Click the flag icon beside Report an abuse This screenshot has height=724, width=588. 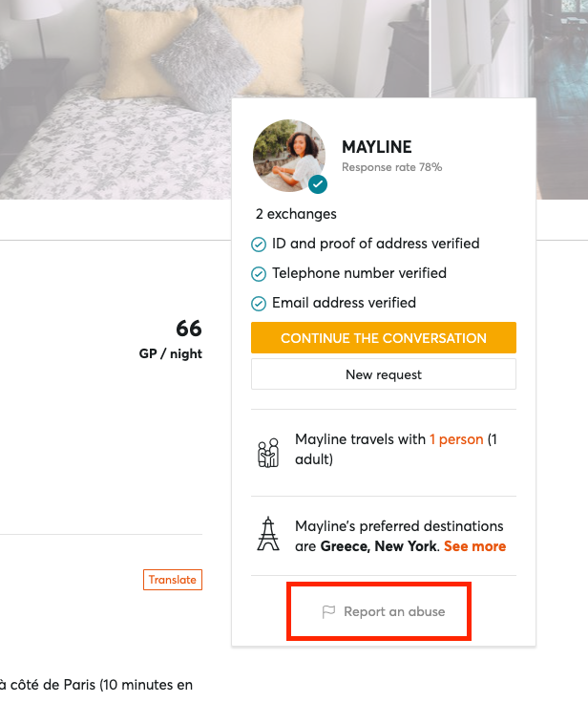[329, 612]
